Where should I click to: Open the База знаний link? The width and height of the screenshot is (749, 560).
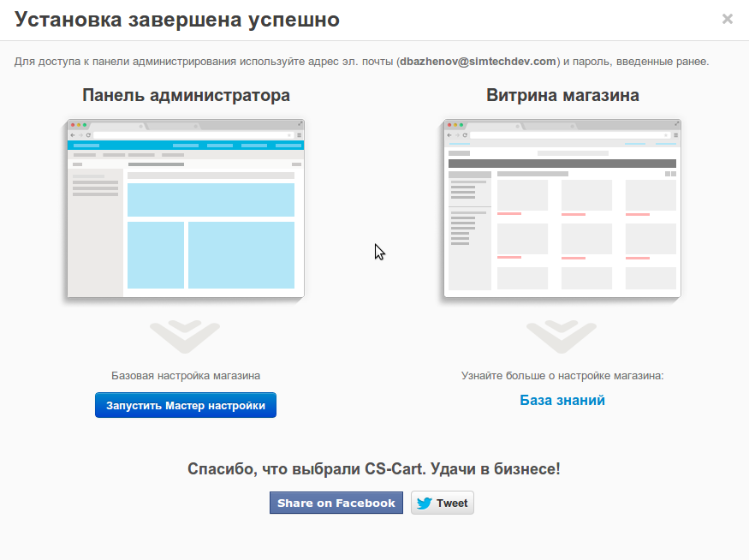[x=562, y=400]
